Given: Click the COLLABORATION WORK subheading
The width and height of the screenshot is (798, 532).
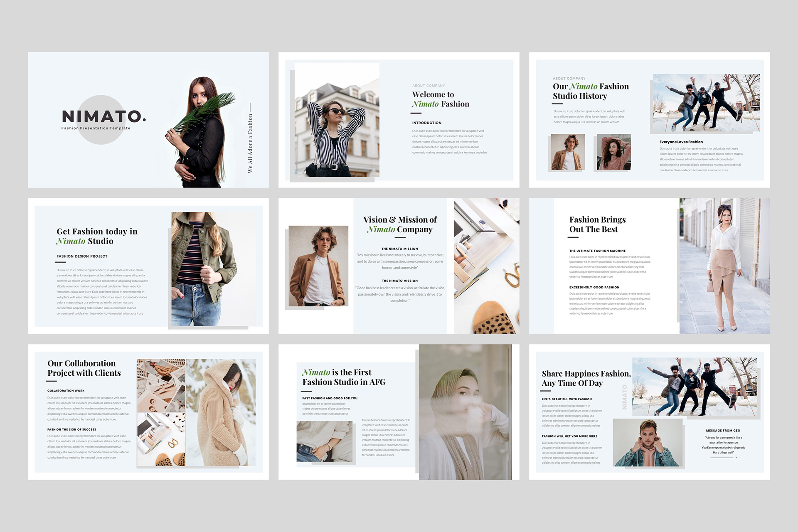Looking at the screenshot, I should [x=66, y=391].
